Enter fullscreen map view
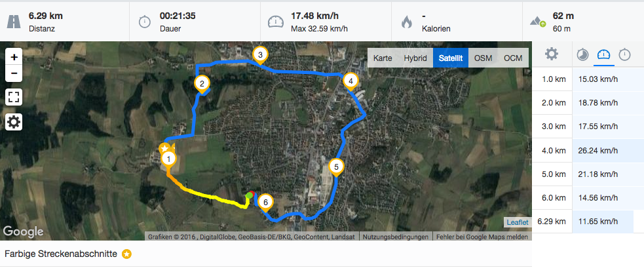Screen dimensions: 644x274 coord(14,98)
